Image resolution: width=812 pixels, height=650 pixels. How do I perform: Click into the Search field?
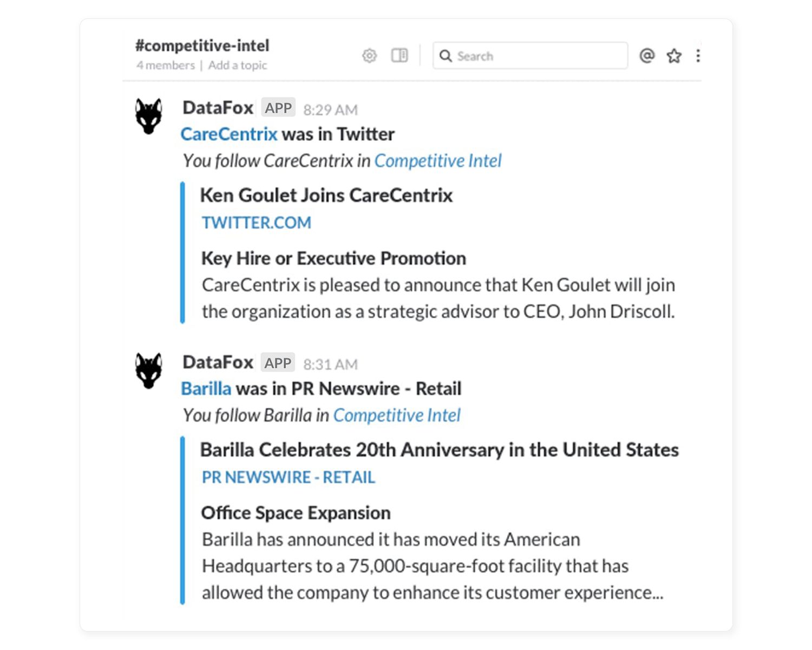(x=530, y=55)
